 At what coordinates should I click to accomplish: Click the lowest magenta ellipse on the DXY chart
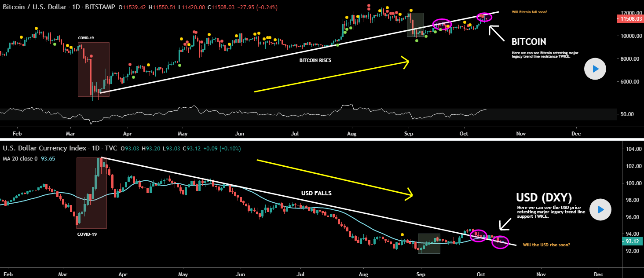[500, 242]
